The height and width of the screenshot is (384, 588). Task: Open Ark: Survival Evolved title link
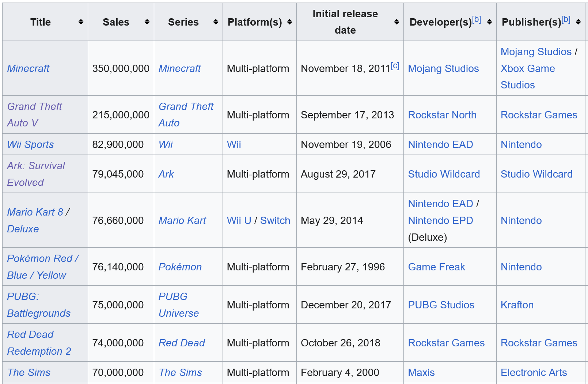(x=36, y=174)
